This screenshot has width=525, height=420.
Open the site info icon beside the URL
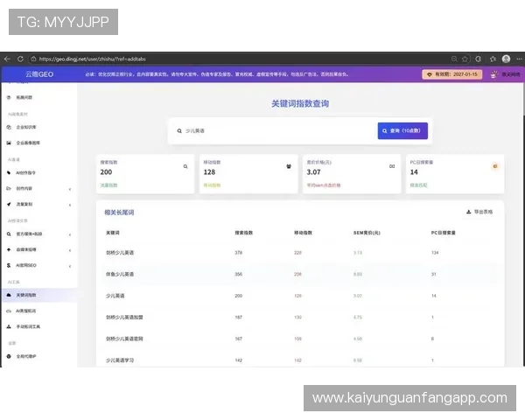pos(33,59)
